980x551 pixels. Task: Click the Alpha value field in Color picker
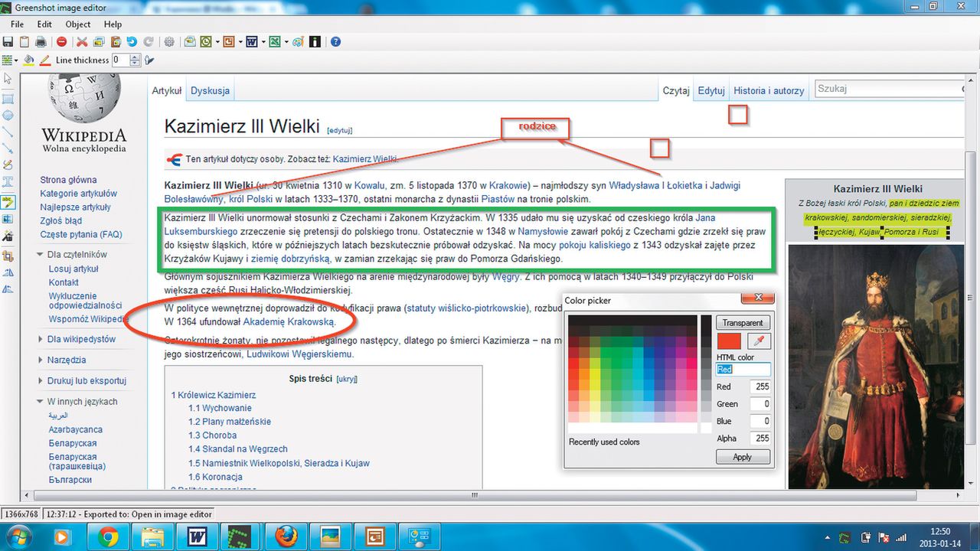tap(759, 439)
